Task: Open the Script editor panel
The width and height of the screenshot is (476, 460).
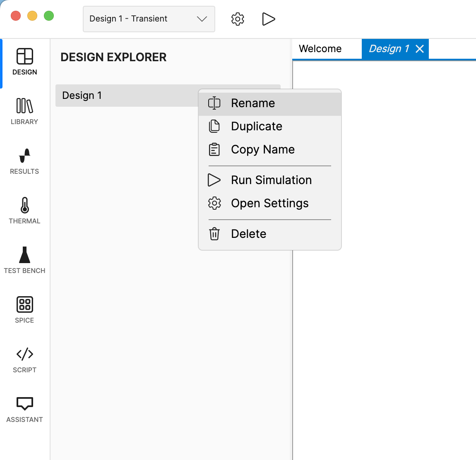Action: 24,359
